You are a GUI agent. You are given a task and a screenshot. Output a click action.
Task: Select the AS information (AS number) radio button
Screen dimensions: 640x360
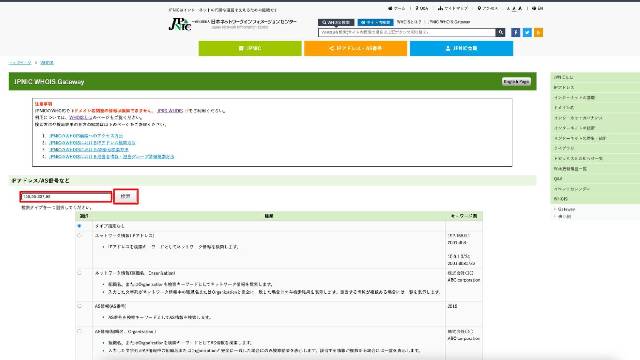[79, 306]
